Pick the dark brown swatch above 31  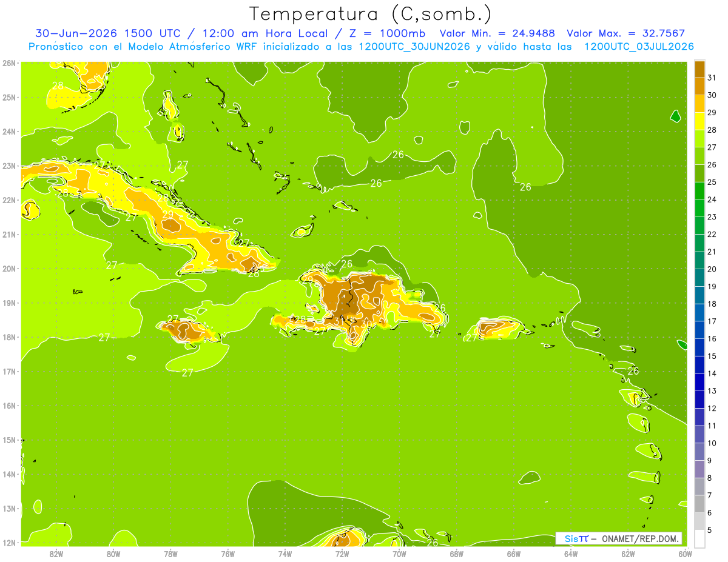(x=699, y=69)
